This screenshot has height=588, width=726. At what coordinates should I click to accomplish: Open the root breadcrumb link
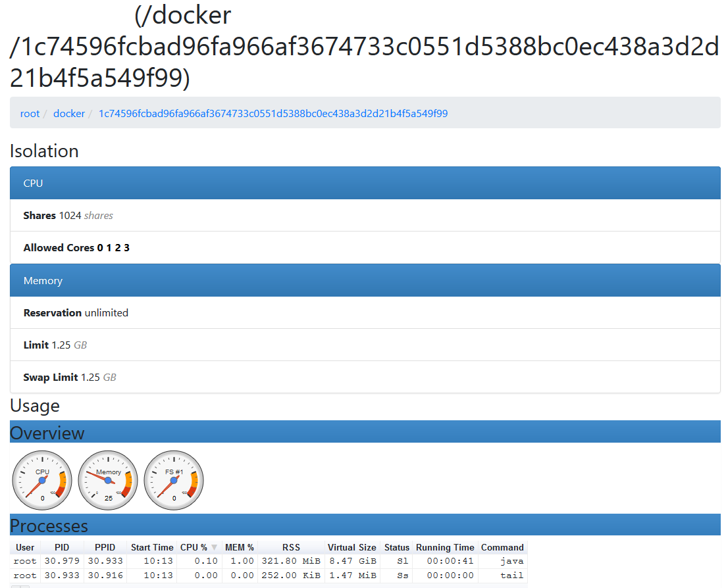point(30,113)
